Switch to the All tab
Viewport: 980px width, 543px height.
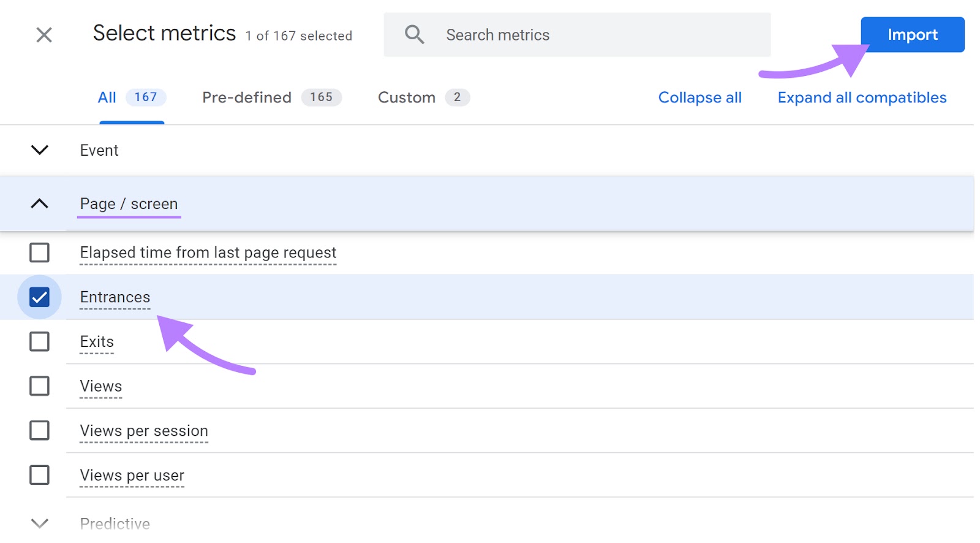tap(132, 97)
